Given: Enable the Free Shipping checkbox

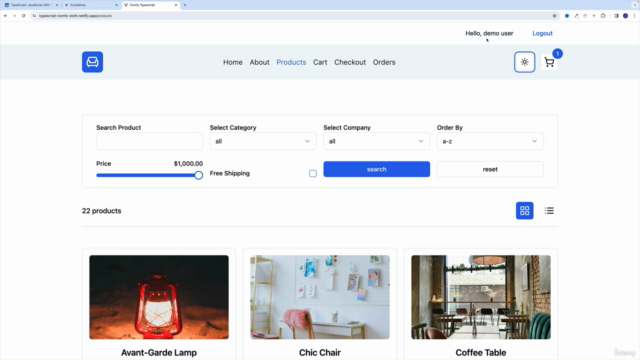Looking at the screenshot, I should pyautogui.click(x=313, y=173).
